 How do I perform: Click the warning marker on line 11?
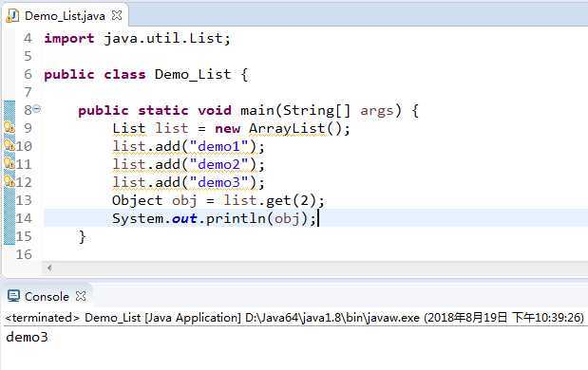coord(9,163)
